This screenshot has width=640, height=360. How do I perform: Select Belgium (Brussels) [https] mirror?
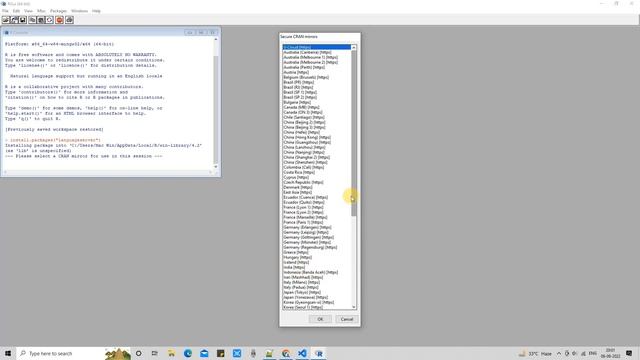(x=317, y=77)
